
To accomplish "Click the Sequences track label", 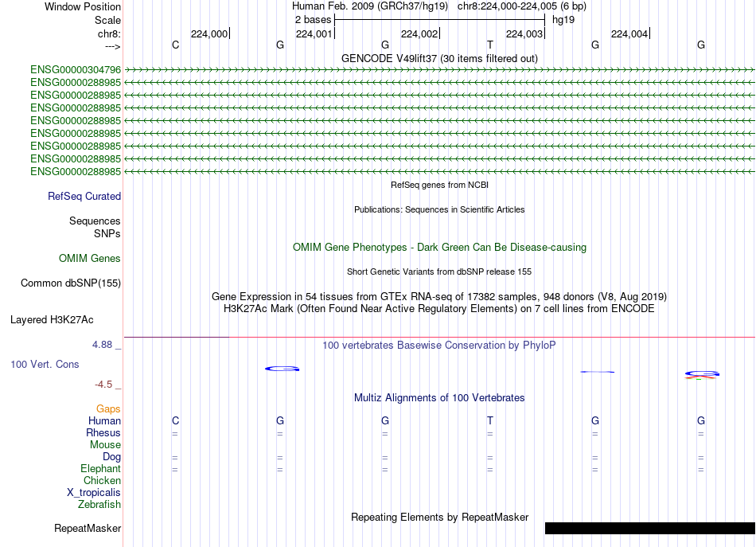I will click(x=95, y=221).
